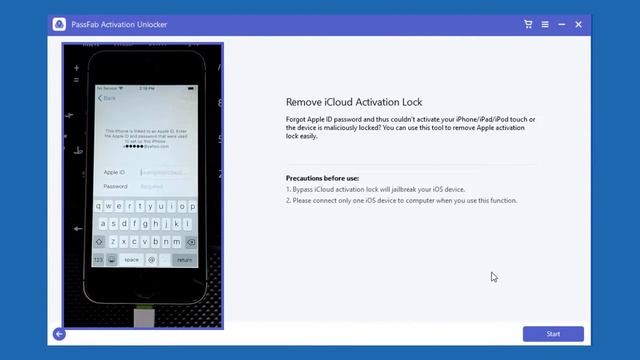
Task: Open the shopping cart icon
Action: pos(528,24)
